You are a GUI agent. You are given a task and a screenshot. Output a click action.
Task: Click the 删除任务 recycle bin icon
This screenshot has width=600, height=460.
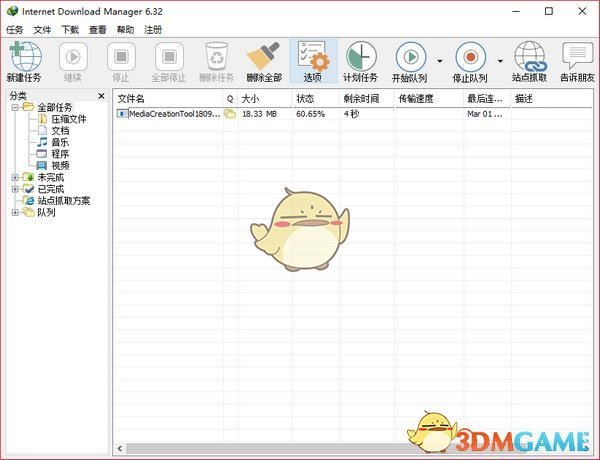point(217,56)
